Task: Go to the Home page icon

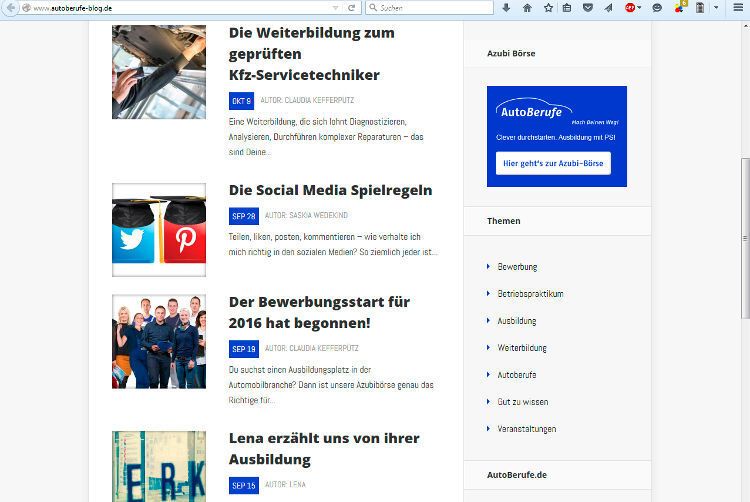Action: click(x=527, y=8)
